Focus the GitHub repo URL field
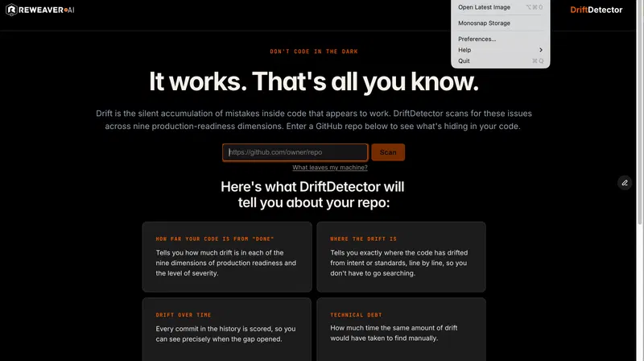The height and width of the screenshot is (361, 644). pyautogui.click(x=295, y=152)
